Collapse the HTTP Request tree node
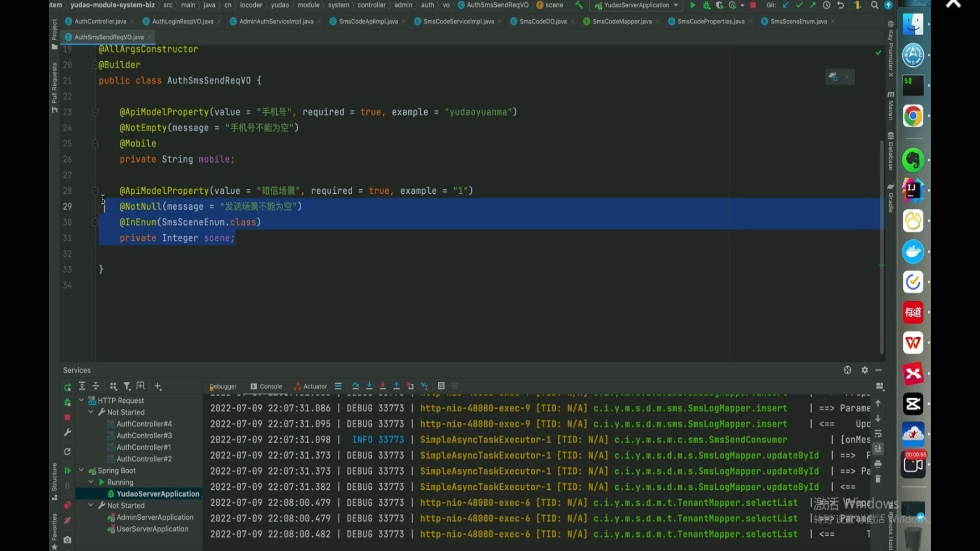Viewport: 980px width, 551px height. (x=82, y=400)
